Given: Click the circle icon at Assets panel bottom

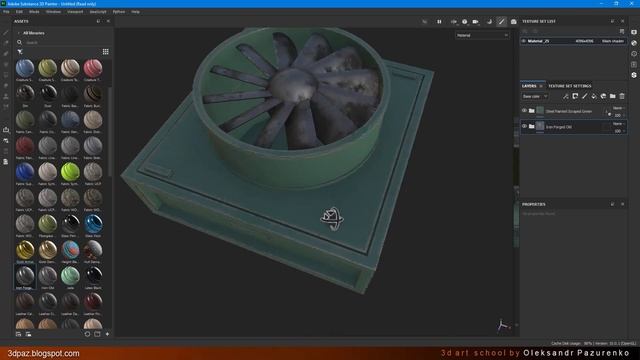Looking at the screenshot, I should point(87,334).
